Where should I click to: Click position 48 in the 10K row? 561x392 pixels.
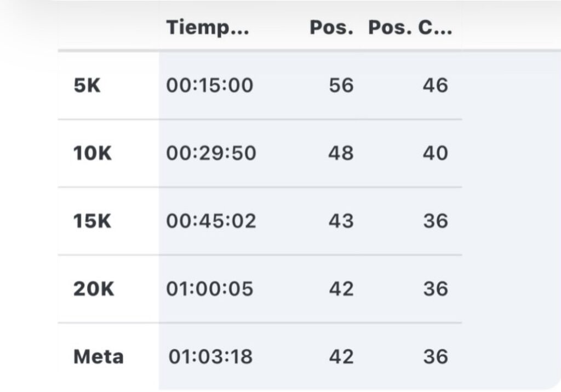coord(341,153)
